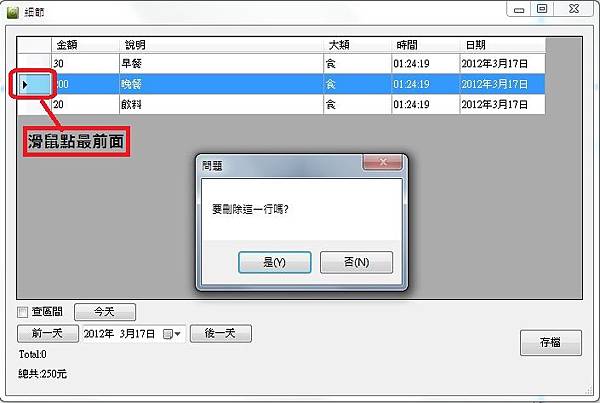Go to the next day with 後一天
The width and height of the screenshot is (600, 403).
(x=221, y=333)
